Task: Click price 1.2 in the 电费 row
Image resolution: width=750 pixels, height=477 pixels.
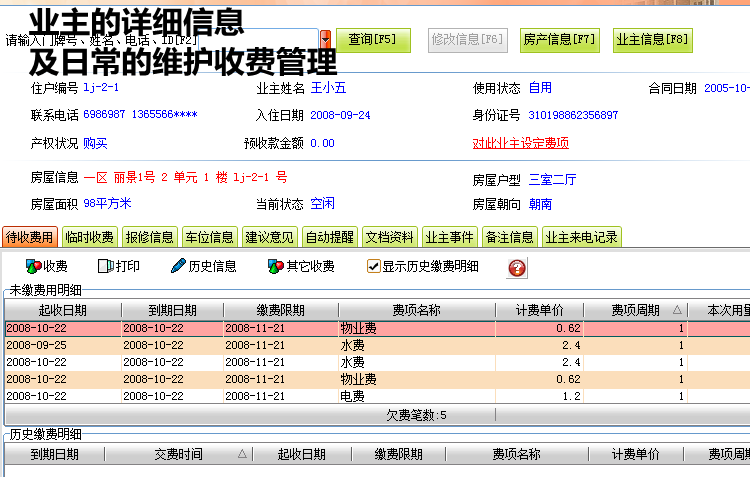Action: click(x=572, y=396)
